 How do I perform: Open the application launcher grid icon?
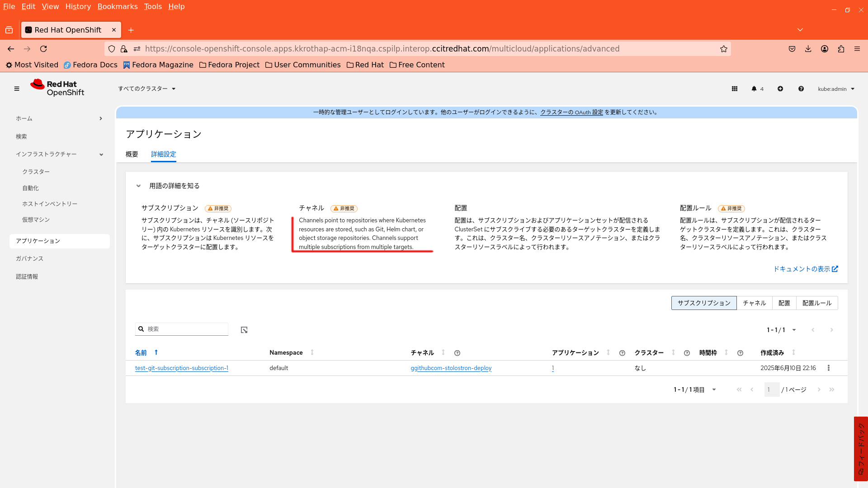735,89
